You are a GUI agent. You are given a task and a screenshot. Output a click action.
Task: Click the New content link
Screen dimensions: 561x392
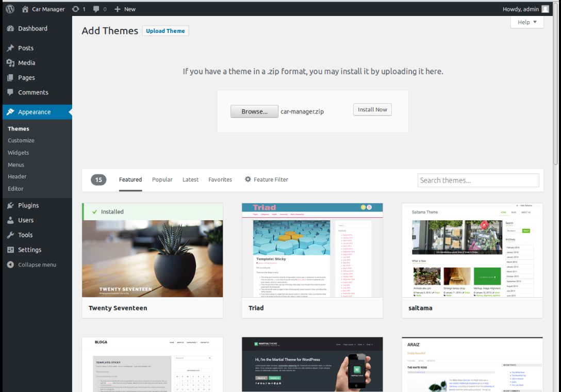(x=130, y=9)
